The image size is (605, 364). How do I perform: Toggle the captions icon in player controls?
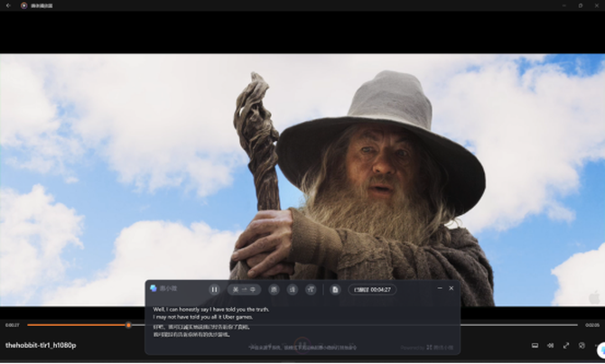point(535,345)
